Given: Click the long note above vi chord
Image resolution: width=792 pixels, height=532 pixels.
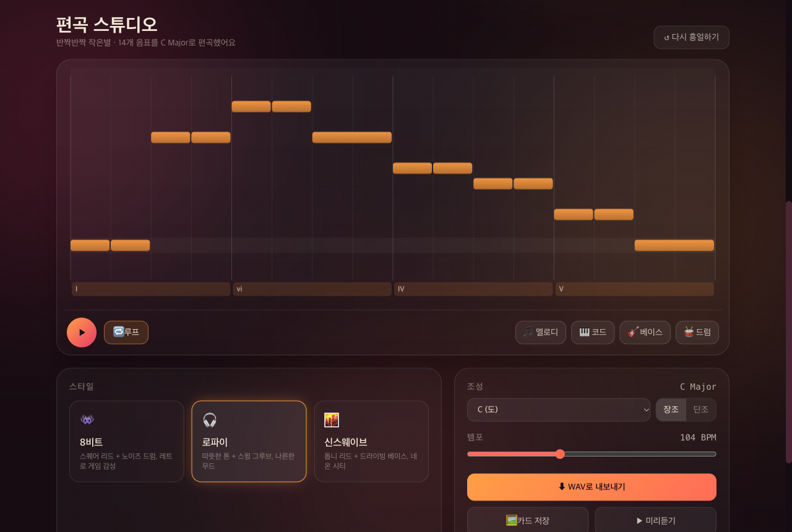Looking at the screenshot, I should pyautogui.click(x=352, y=137).
